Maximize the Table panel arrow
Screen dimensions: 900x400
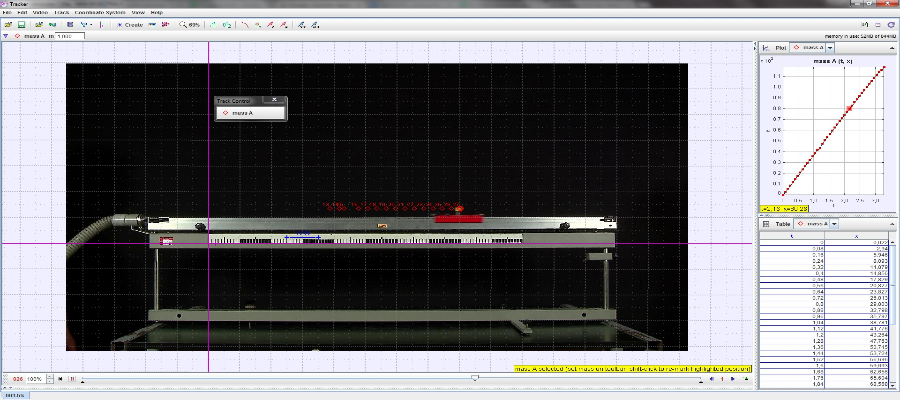[x=893, y=223]
